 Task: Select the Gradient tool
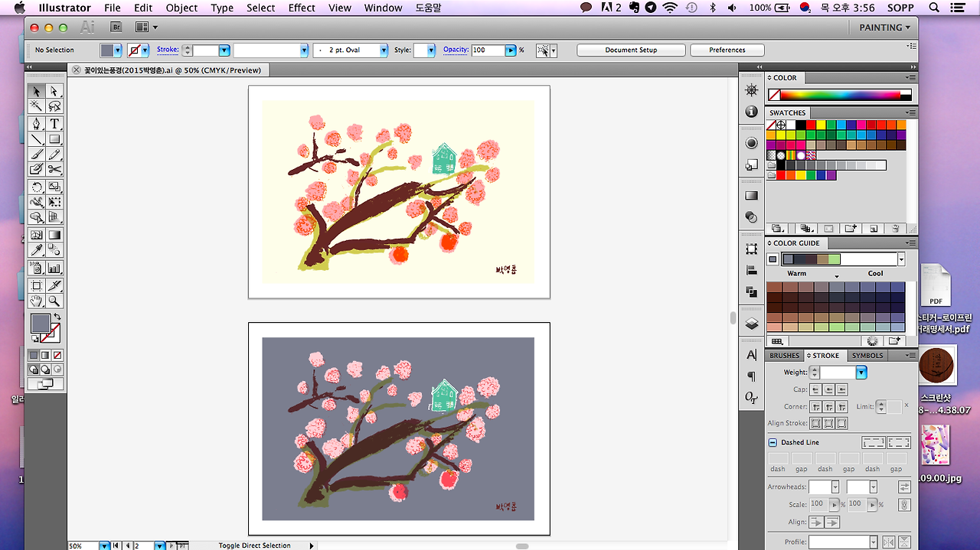point(54,236)
